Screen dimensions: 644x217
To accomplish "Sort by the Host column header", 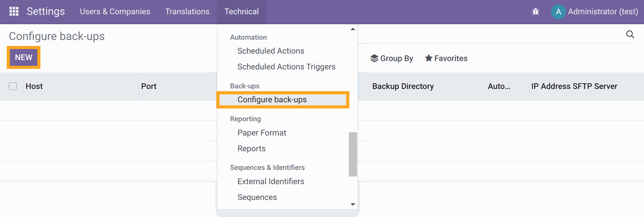I will point(34,86).
